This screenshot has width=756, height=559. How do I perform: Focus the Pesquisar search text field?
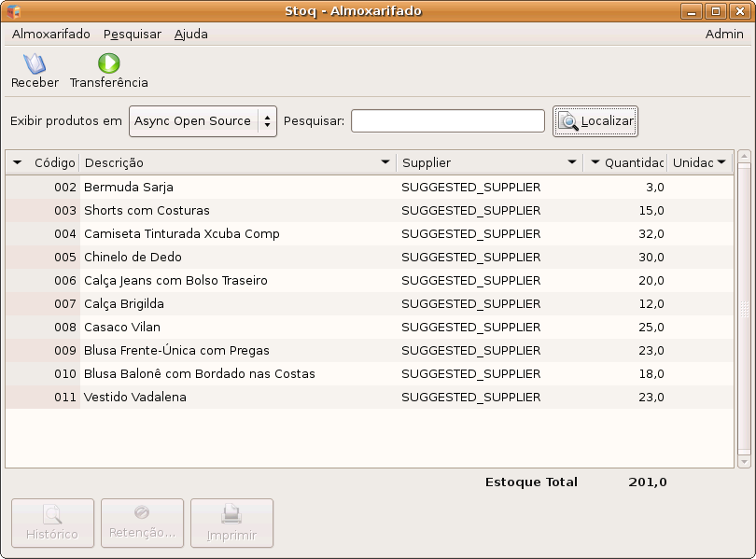click(x=447, y=121)
